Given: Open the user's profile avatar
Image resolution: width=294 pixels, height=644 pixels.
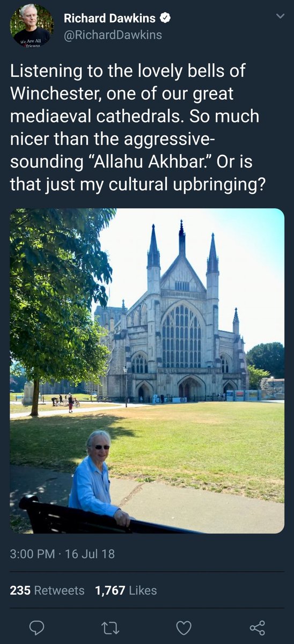Looking at the screenshot, I should pos(32,25).
